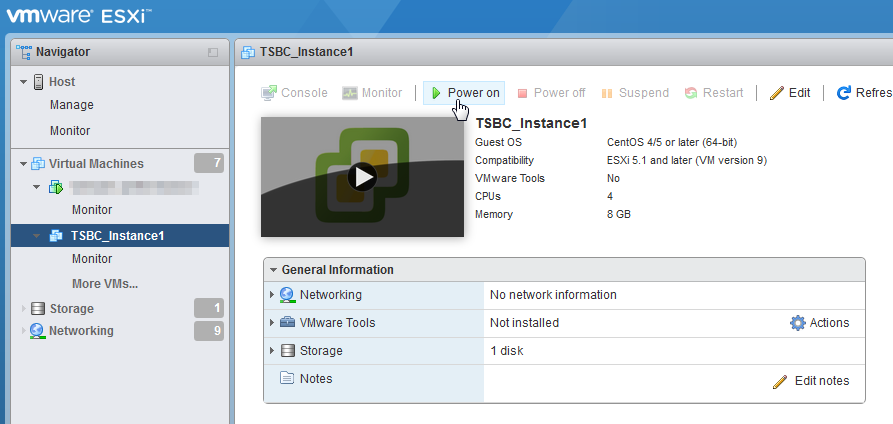893x424 pixels.
Task: Click the Networking count badge 9
Action: (209, 331)
